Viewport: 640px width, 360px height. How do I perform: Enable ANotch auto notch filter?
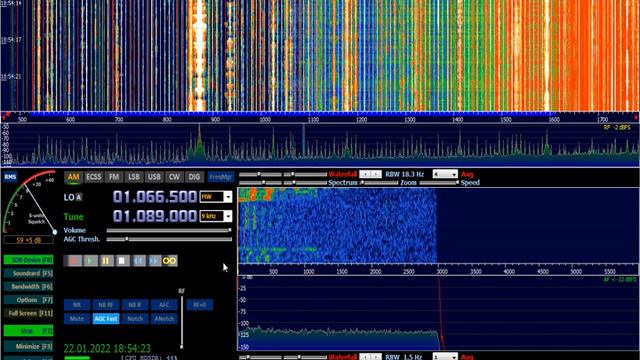pos(164,319)
